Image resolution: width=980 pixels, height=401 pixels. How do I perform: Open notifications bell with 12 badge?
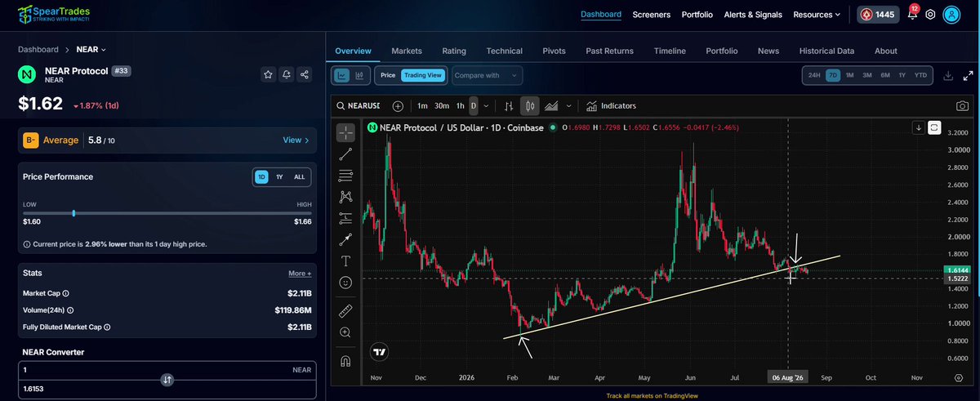(912, 14)
